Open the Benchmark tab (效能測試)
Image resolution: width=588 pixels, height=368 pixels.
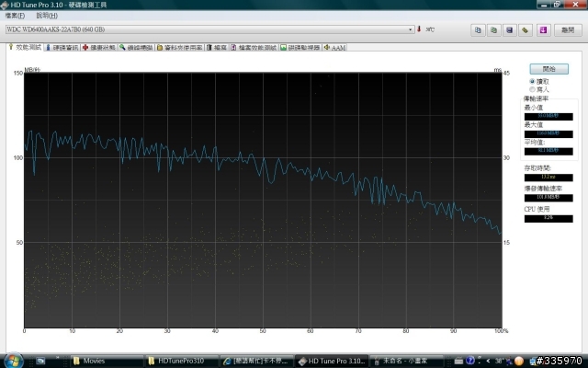click(25, 47)
